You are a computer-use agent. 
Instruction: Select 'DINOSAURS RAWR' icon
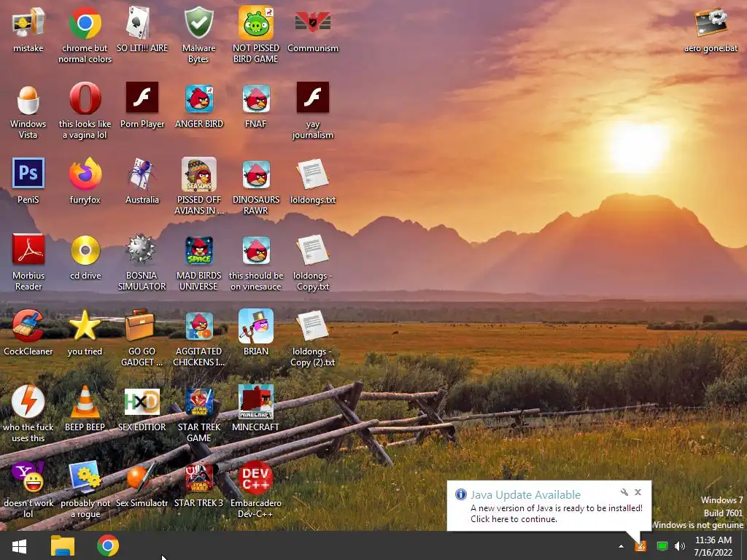coord(256,174)
